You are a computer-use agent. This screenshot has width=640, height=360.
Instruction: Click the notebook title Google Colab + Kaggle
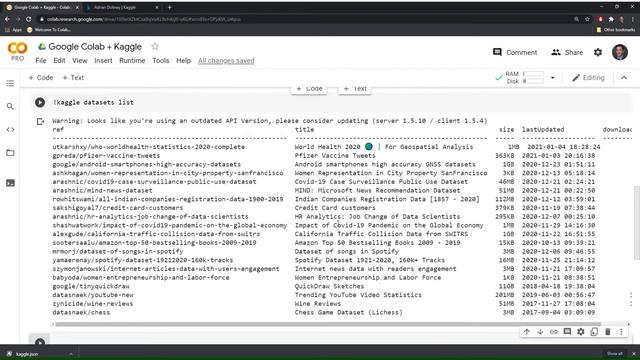pyautogui.click(x=95, y=47)
